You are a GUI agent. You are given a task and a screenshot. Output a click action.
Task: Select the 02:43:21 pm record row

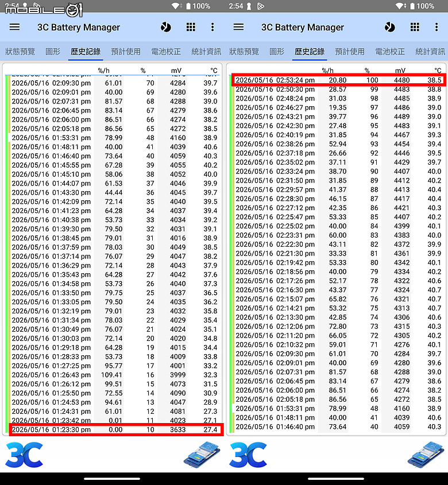(x=338, y=117)
